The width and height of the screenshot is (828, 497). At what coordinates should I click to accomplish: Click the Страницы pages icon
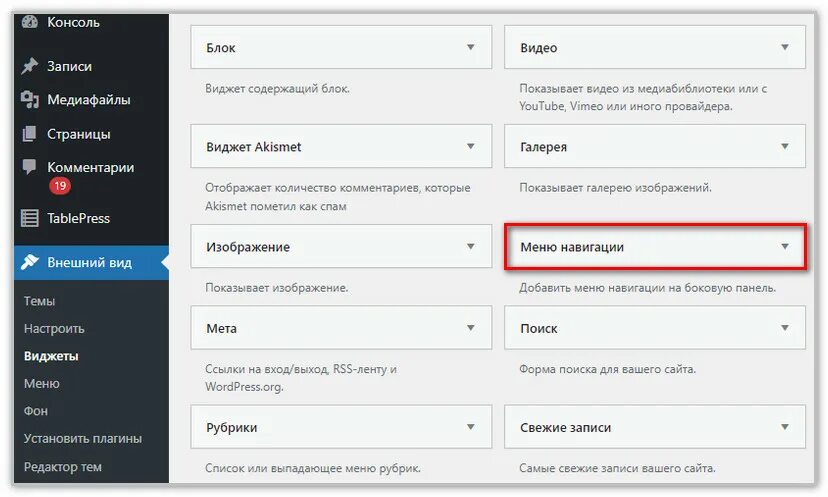point(30,134)
